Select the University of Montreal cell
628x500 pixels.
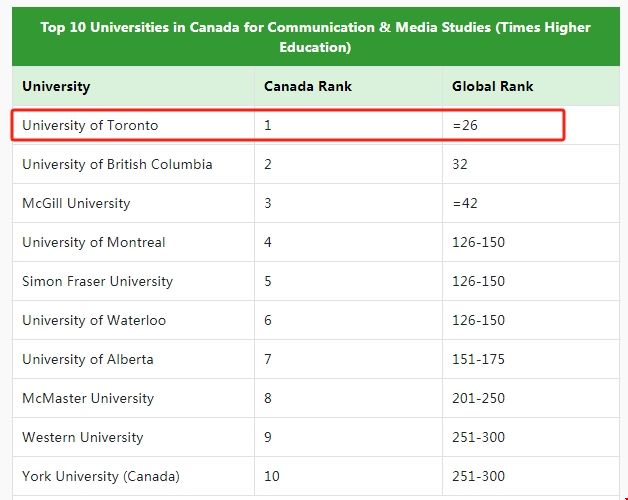[94, 242]
